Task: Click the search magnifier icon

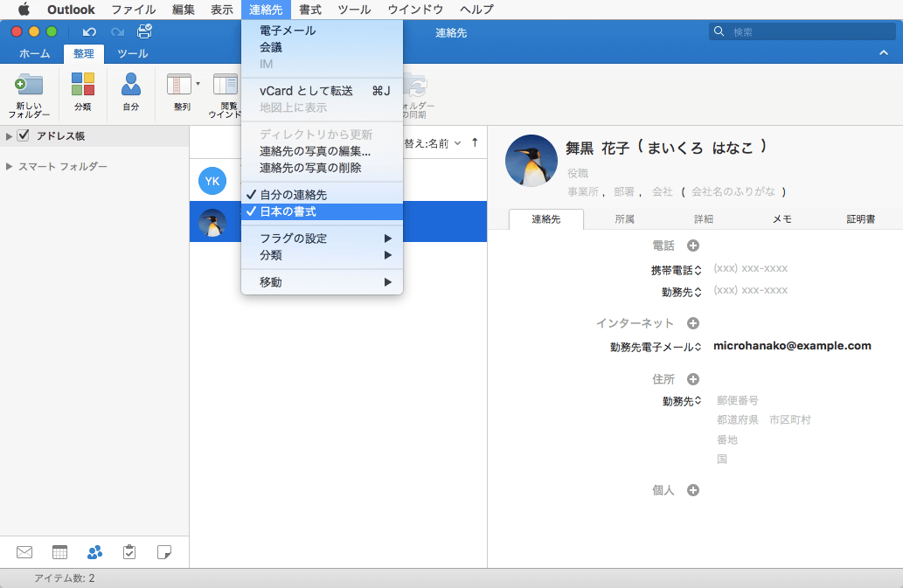Action: (719, 31)
